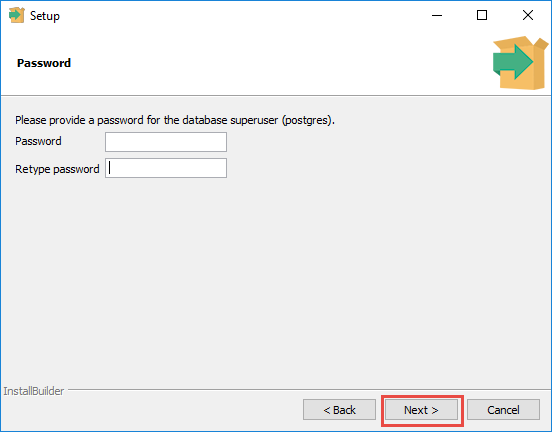Click the blank gray panel below fields
The image size is (552, 432).
276,282
